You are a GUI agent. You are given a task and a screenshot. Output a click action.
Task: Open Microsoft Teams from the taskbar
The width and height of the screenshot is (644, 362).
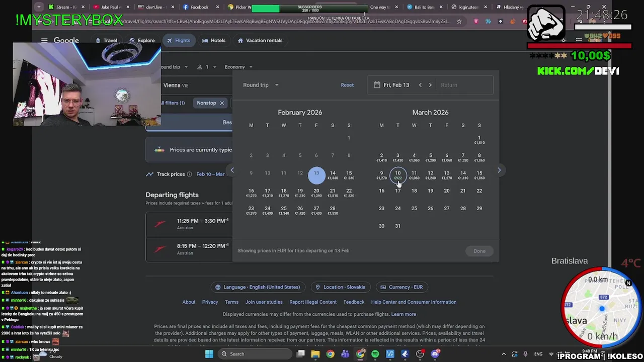(345, 354)
